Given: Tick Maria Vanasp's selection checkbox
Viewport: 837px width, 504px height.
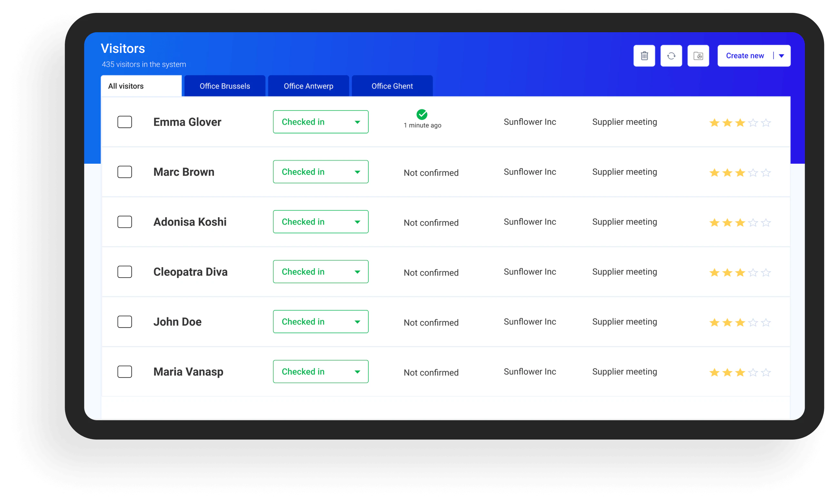Looking at the screenshot, I should (x=125, y=372).
